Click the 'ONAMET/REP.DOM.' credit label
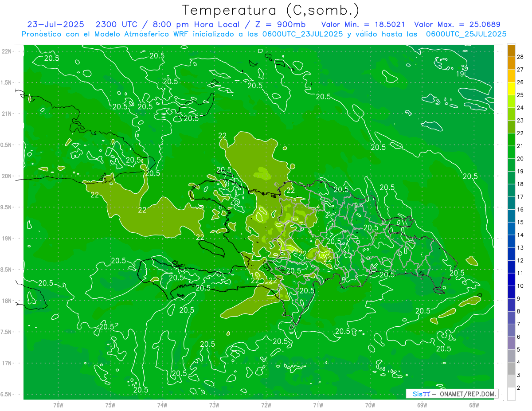Image resolution: width=532 pixels, height=411 pixels. point(467,394)
